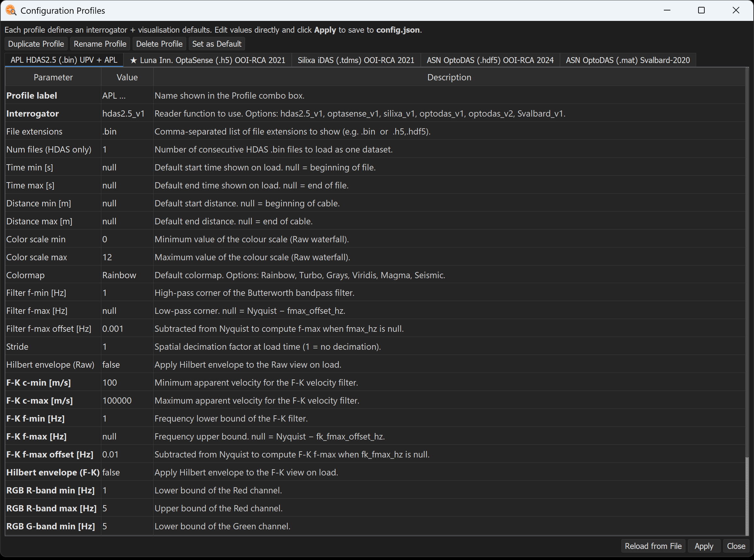Click Reload from File button

(653, 546)
